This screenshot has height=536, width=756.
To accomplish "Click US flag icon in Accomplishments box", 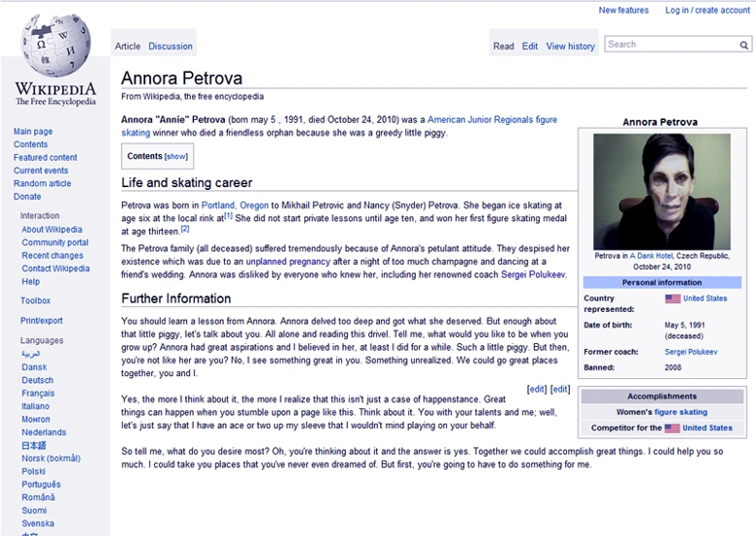I will (672, 428).
